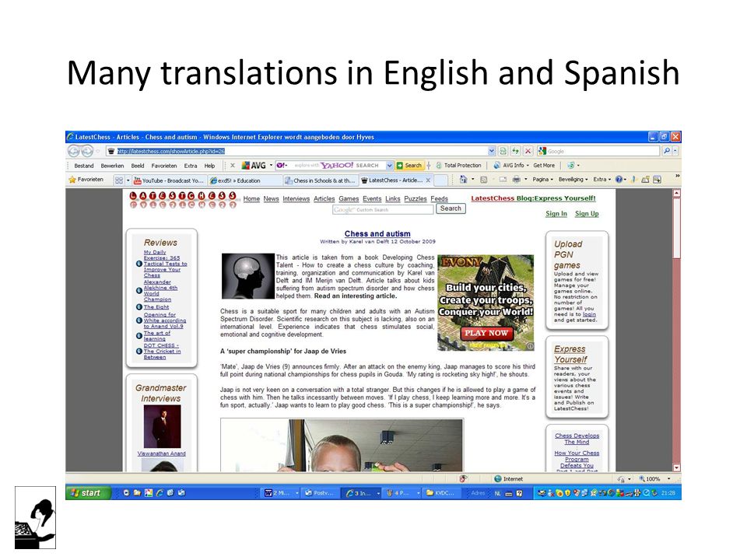Open the address bar history dropdown
The width and height of the screenshot is (747, 560).
click(x=492, y=151)
